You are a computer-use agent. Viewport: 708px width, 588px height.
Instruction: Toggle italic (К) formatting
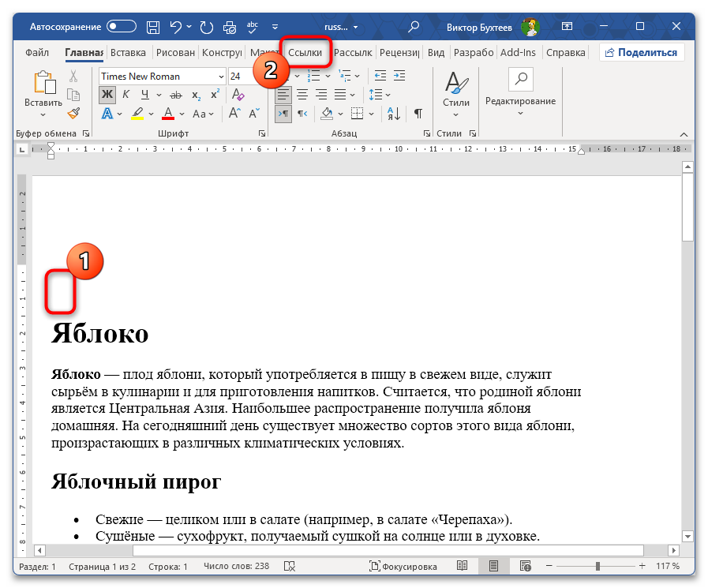[126, 95]
